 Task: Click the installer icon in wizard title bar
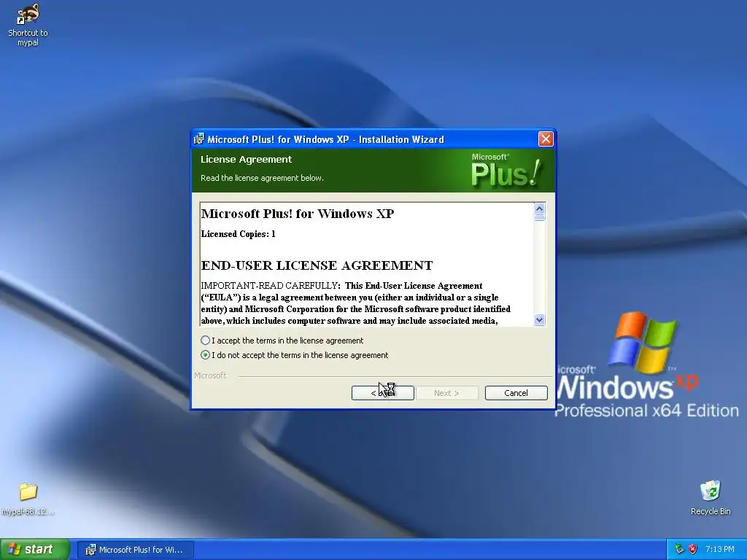[x=199, y=139]
